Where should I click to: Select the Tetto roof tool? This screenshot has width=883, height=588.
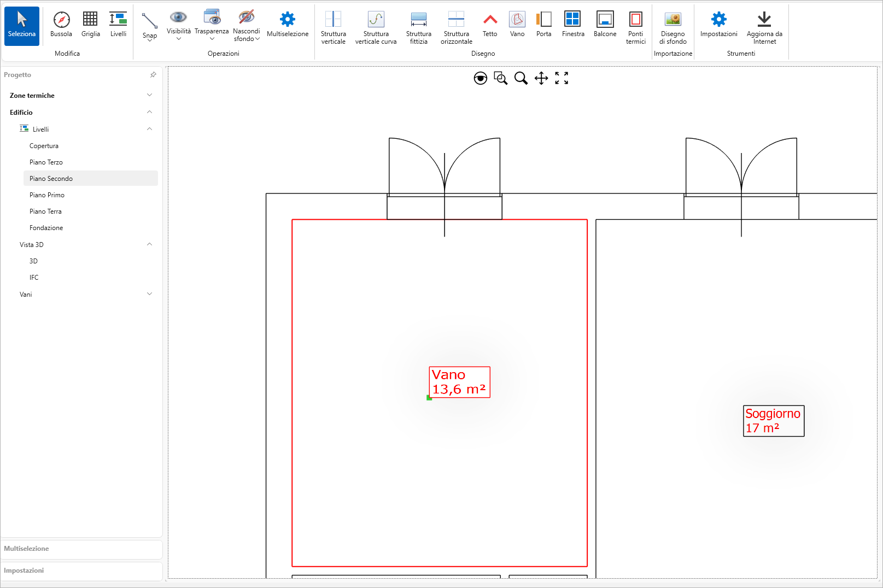tap(490, 25)
